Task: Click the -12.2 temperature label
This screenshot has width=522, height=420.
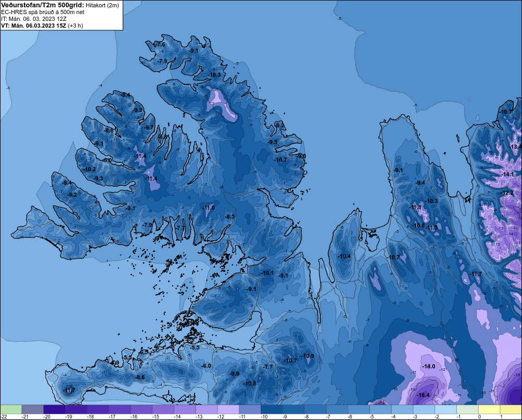Action: tap(507, 193)
